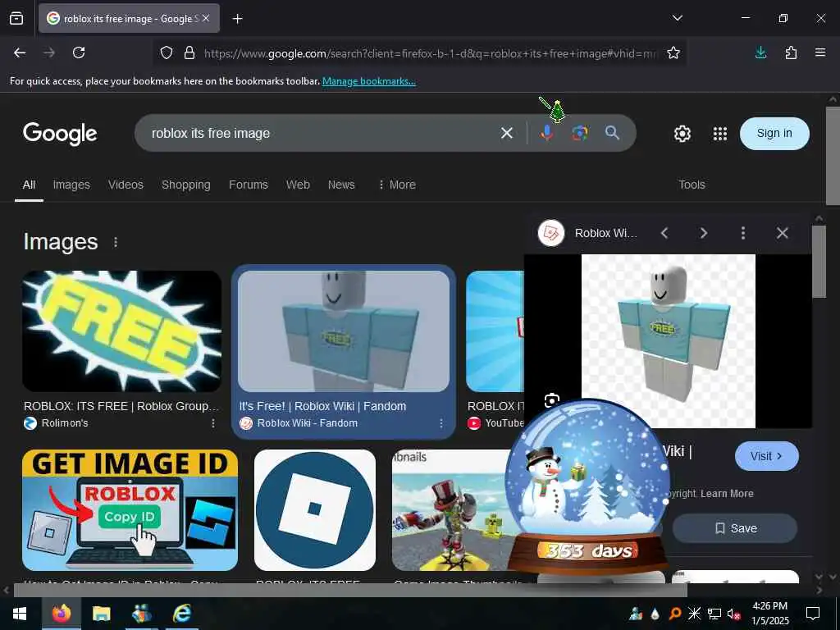This screenshot has width=840, height=630.
Task: Open the Extensions puzzle icon
Action: pyautogui.click(x=791, y=52)
